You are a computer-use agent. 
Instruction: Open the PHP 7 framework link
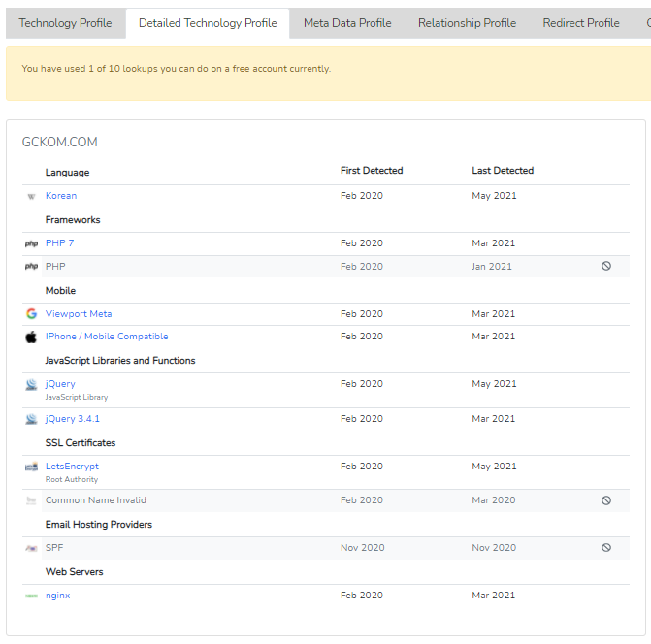click(x=59, y=243)
